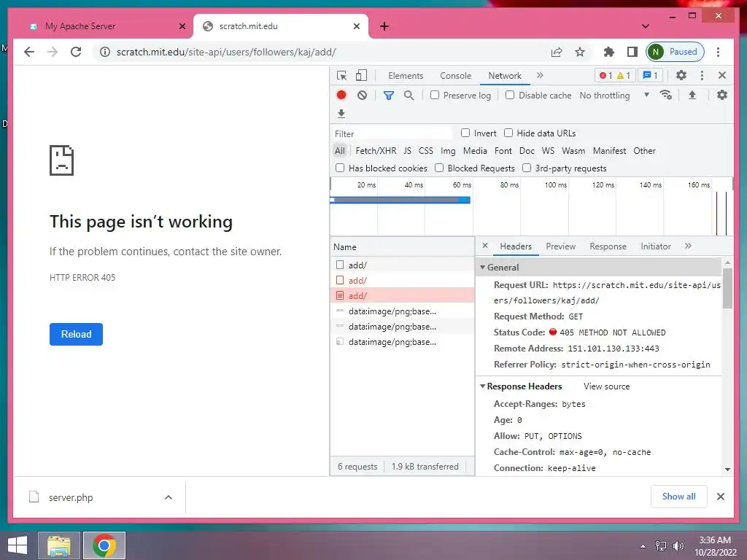Click the blue issues message badge
Screen dimensions: 747x560
650,75
